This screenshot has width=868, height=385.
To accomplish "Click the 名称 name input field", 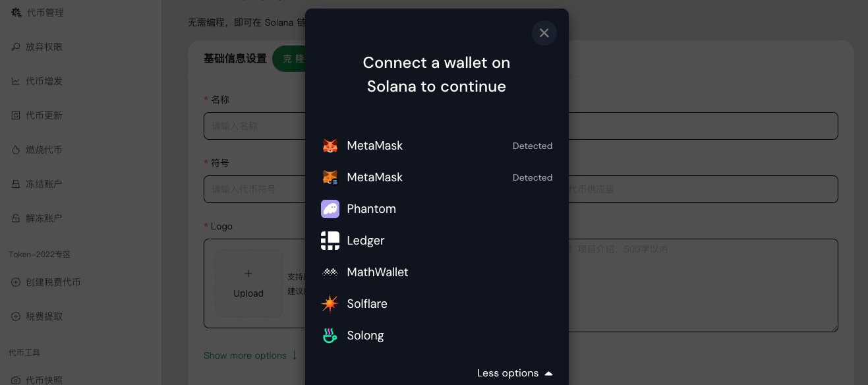I will click(254, 126).
